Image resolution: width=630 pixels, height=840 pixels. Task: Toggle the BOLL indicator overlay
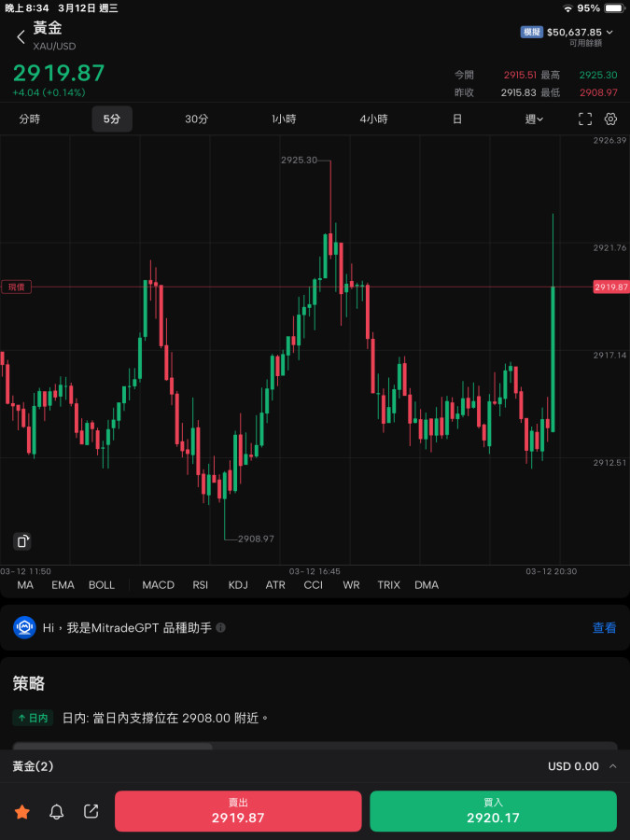point(102,585)
